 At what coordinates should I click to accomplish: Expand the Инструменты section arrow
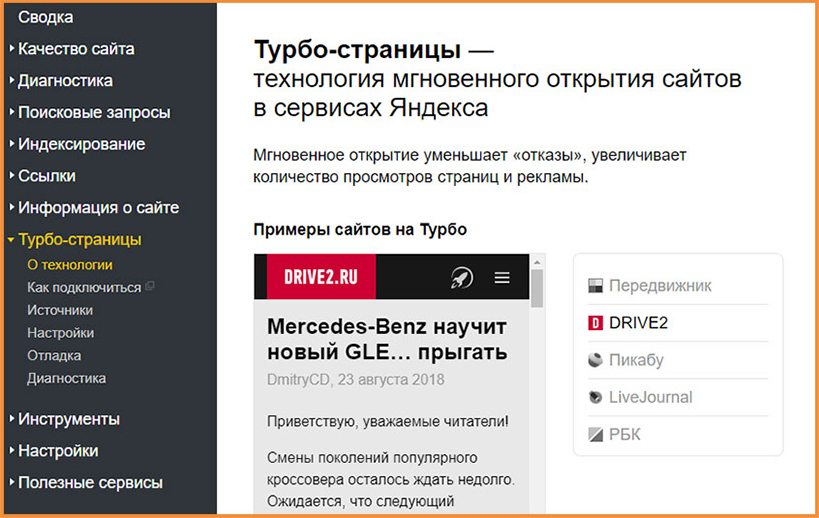pos(11,419)
